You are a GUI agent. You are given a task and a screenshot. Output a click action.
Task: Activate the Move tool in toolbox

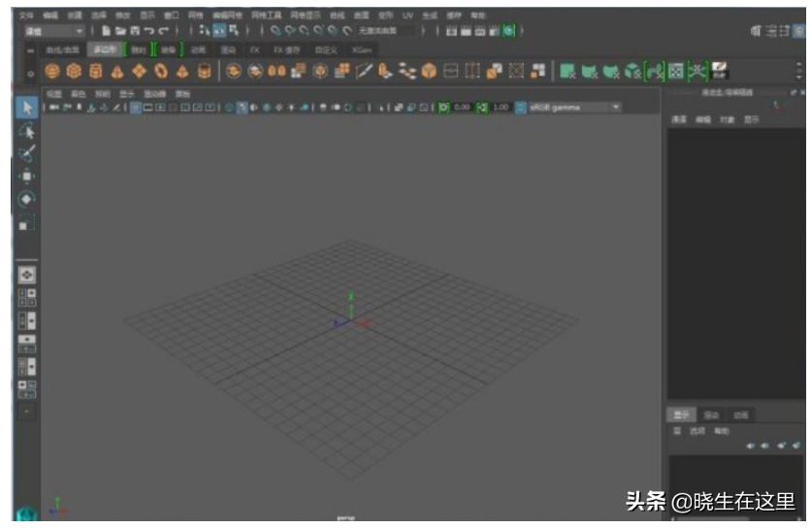[x=27, y=177]
